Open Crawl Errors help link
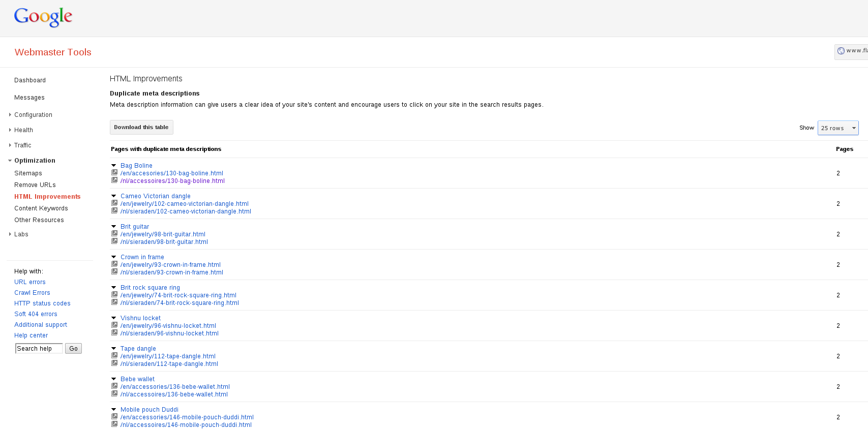Image resolution: width=868 pixels, height=430 pixels. (x=32, y=293)
